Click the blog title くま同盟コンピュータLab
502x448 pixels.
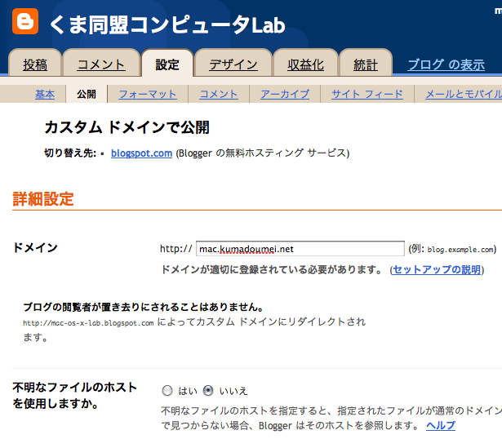pos(167,25)
